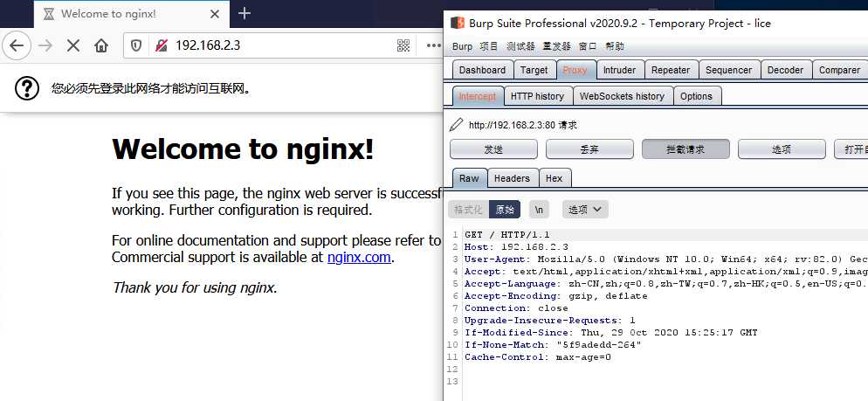Click the address bar showing 192.168.2.3
Screen dimensions: 868x401
pos(282,45)
